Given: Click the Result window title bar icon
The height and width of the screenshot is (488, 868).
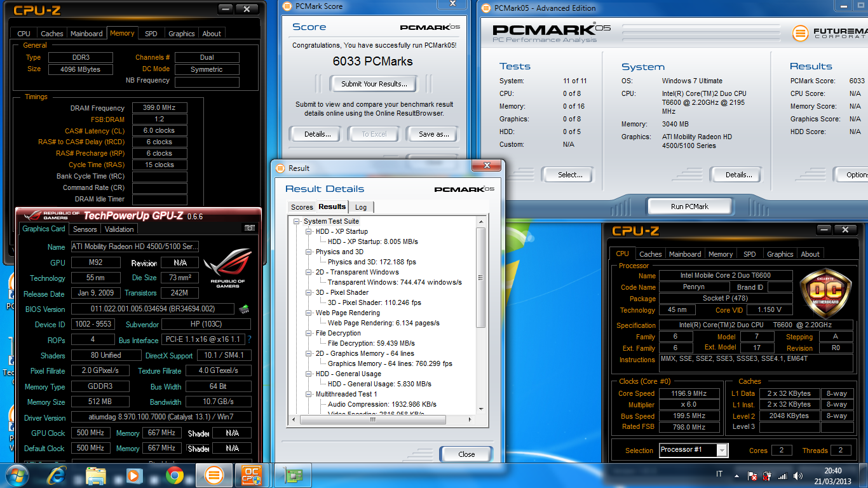Looking at the screenshot, I should pos(280,168).
